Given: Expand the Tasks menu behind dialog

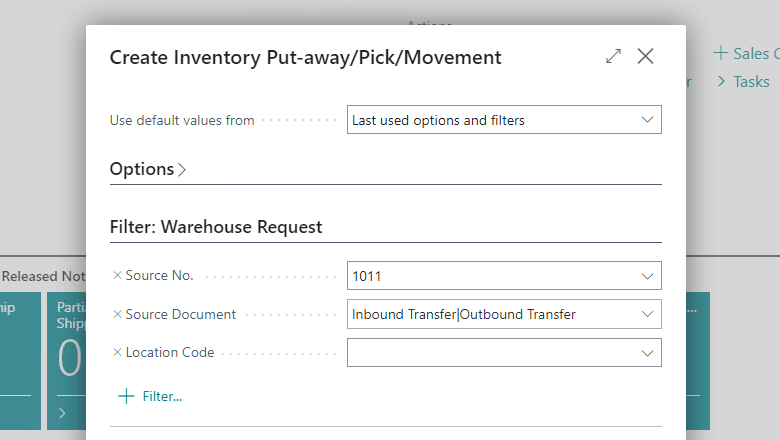Looking at the screenshot, I should click(744, 82).
